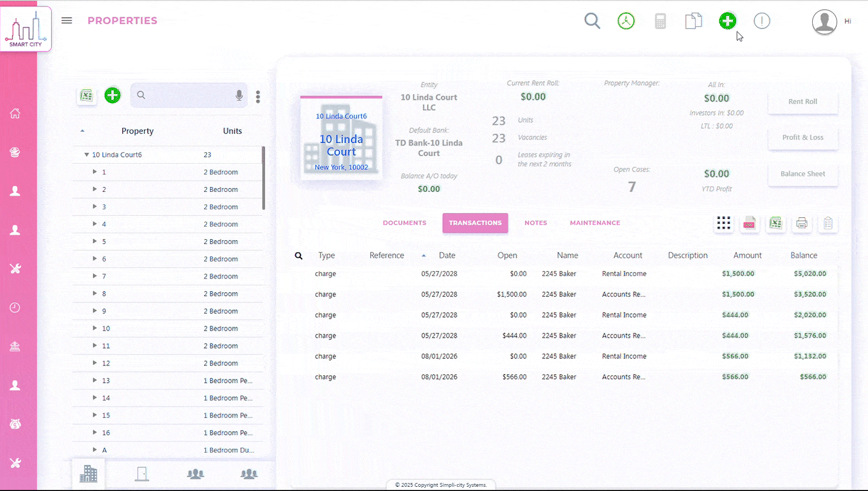The width and height of the screenshot is (868, 491).
Task: Go to Home in the pink sidebar
Action: 15,113
